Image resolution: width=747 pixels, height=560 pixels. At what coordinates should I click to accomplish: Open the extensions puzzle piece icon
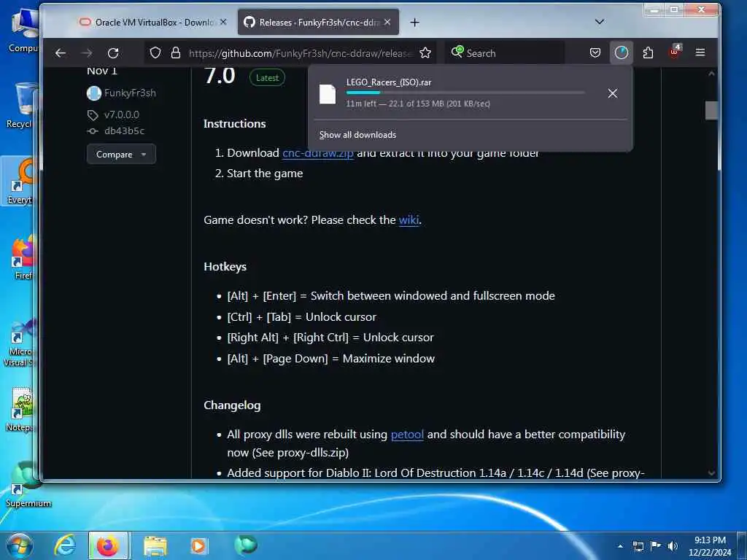point(648,52)
